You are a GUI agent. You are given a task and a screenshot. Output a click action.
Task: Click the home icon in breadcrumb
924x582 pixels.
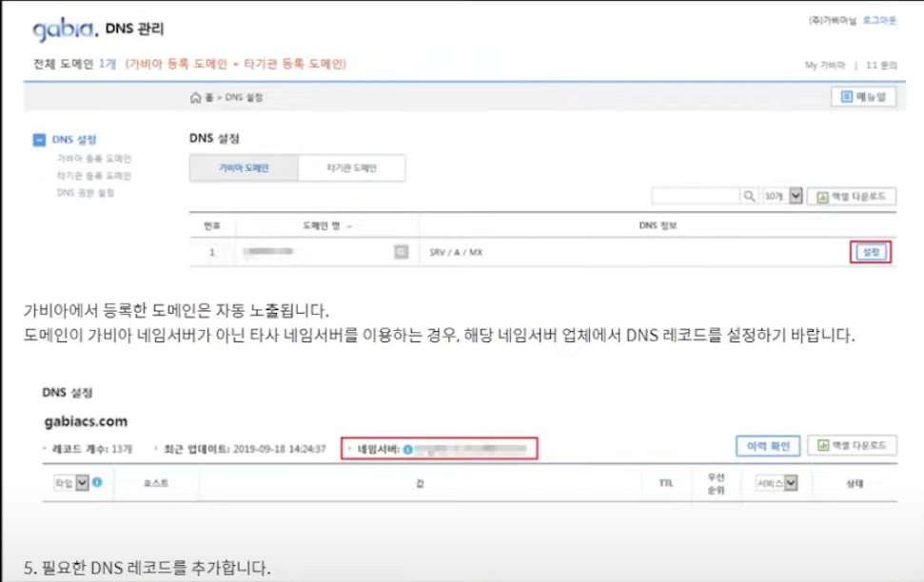pyautogui.click(x=196, y=97)
